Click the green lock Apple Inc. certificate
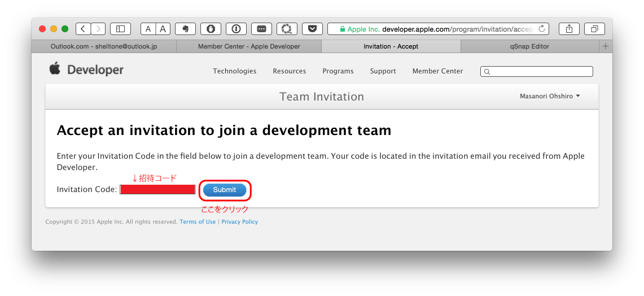644x296 pixels. point(360,29)
